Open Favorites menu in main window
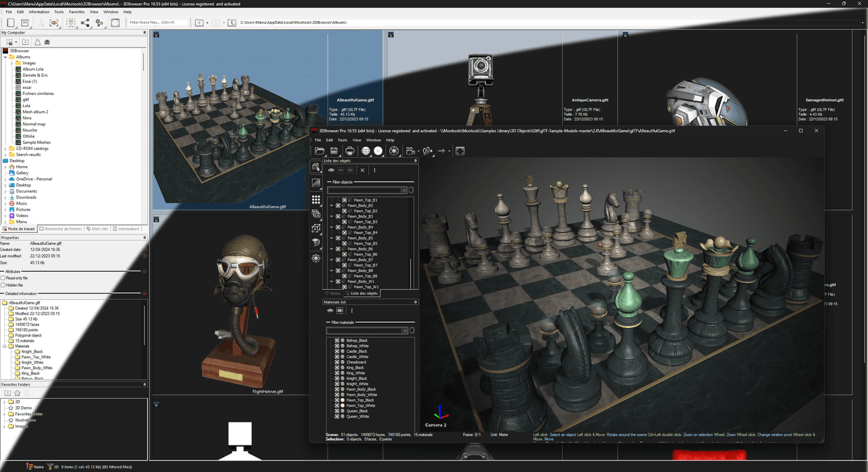This screenshot has height=472, width=868. point(77,12)
